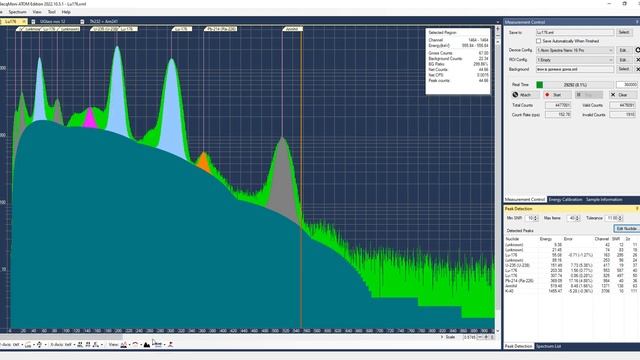The width and height of the screenshot is (640, 360).
Task: Clear the spectrum data
Action: [622, 95]
